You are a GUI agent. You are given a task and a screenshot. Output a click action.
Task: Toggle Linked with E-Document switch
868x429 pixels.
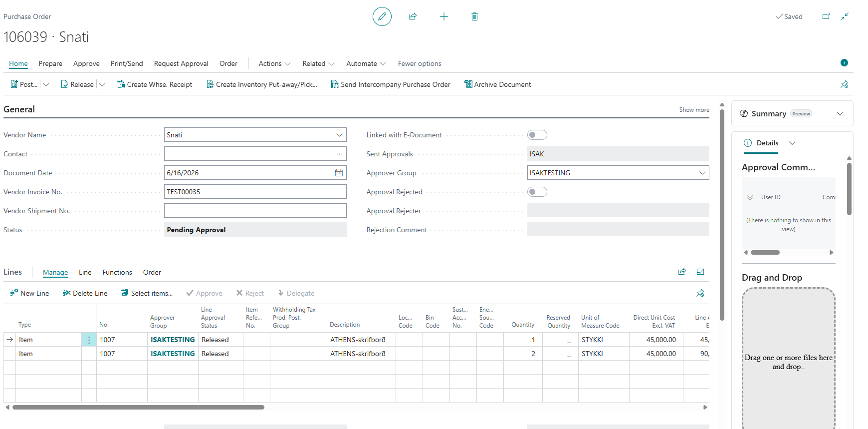537,135
